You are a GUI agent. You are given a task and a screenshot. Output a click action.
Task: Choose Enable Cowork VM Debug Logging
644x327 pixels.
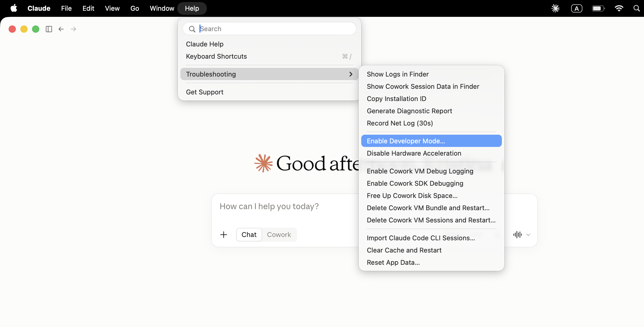click(431, 171)
